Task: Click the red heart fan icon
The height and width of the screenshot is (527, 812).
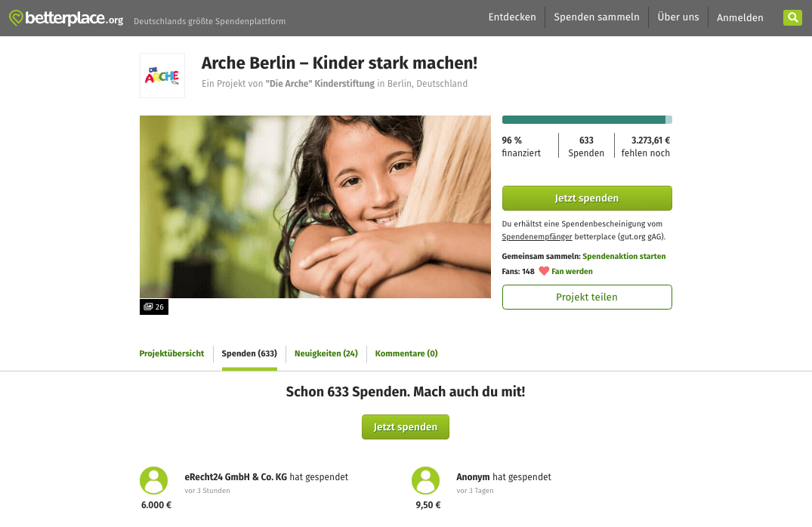Action: pos(544,271)
